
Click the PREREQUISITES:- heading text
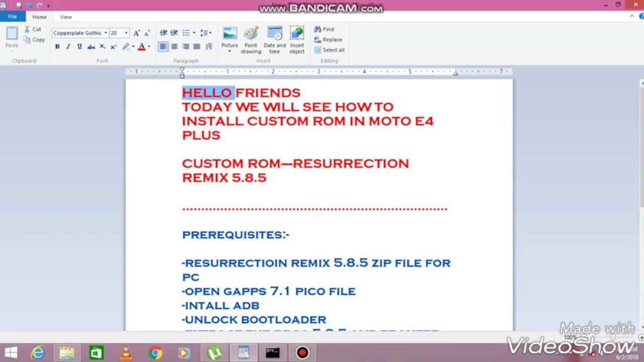[235, 235]
